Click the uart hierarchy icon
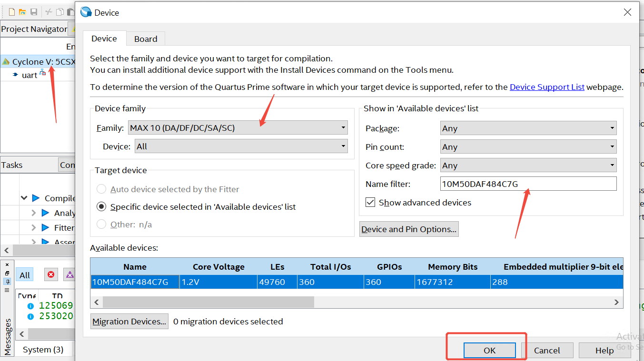Screen dimensions: 644x361 point(43,72)
